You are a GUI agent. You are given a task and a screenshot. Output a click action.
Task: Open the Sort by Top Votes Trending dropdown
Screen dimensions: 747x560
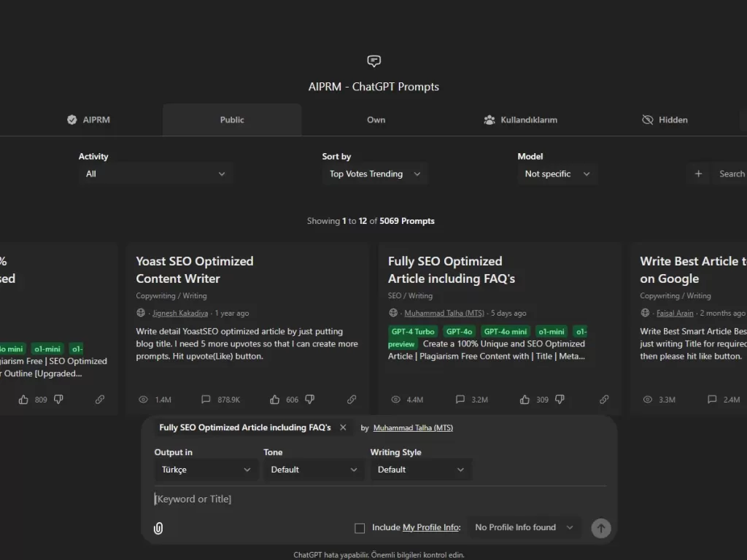click(x=375, y=174)
